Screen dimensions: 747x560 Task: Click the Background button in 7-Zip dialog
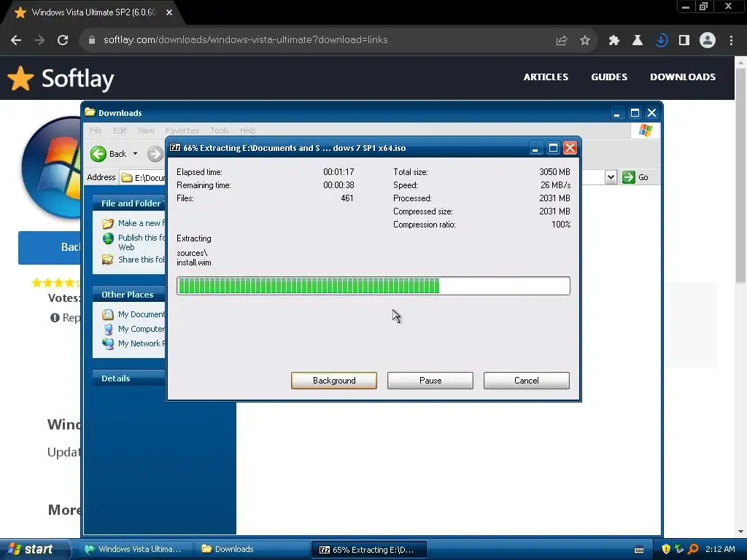pos(334,381)
